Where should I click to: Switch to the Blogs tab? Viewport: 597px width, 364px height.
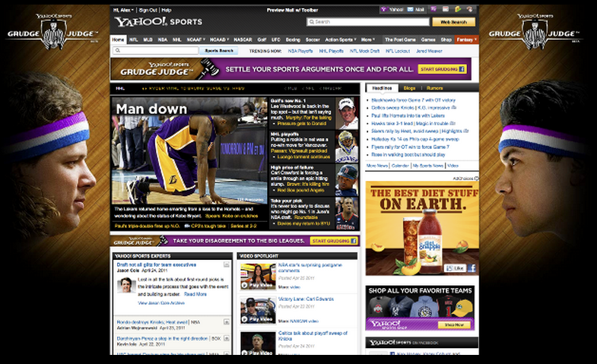pyautogui.click(x=410, y=88)
